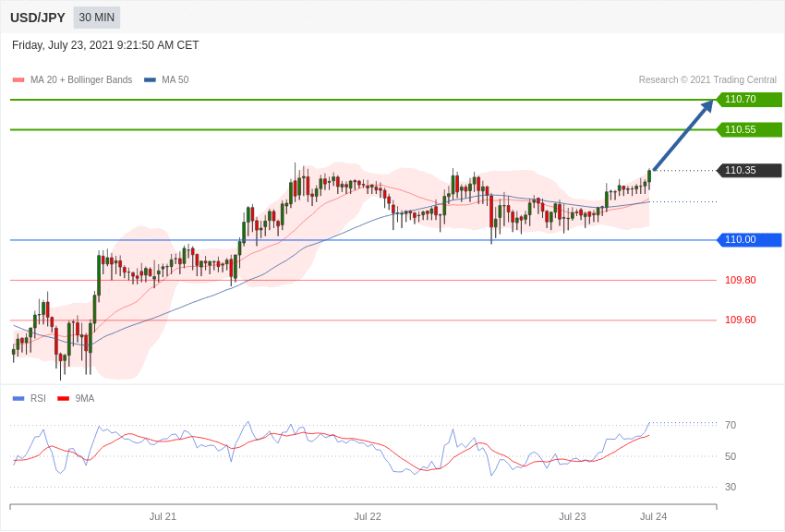
Task: Select the 110.55 green resistance price tag
Action: point(750,129)
